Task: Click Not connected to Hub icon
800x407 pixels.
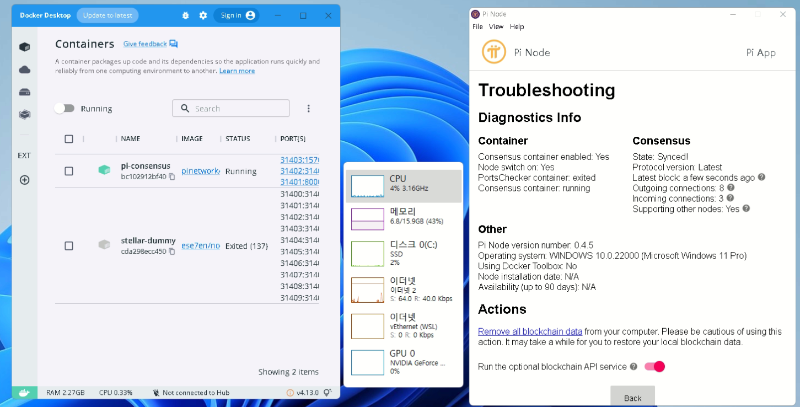Action: click(x=156, y=393)
